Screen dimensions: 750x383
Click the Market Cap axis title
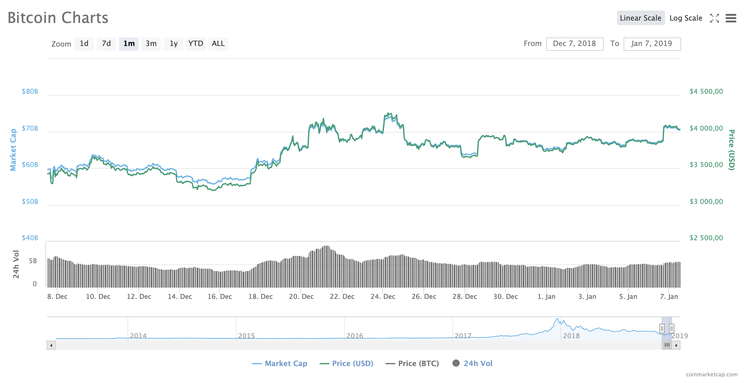pyautogui.click(x=13, y=150)
